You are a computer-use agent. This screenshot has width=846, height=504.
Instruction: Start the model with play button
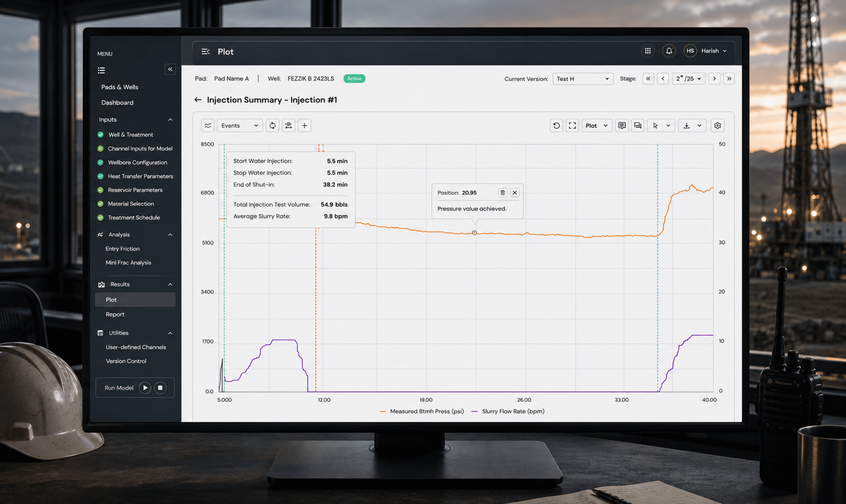click(145, 388)
